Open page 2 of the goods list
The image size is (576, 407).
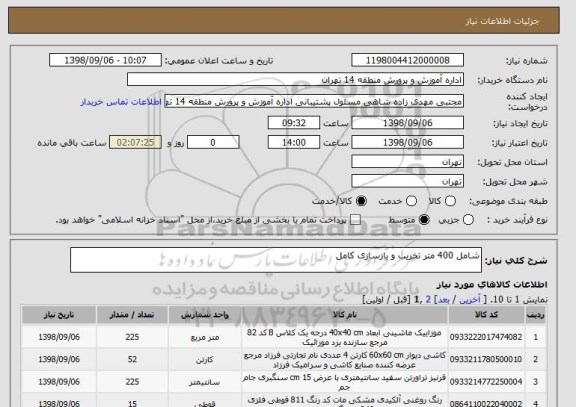428,300
